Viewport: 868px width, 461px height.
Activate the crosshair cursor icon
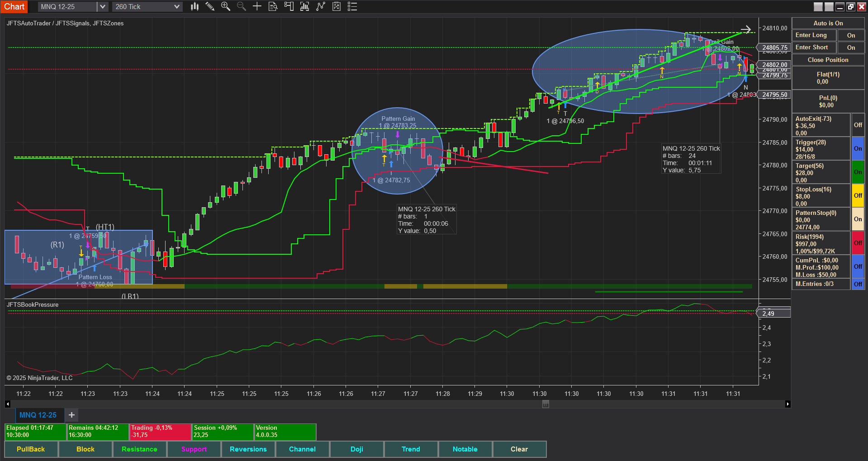[257, 6]
